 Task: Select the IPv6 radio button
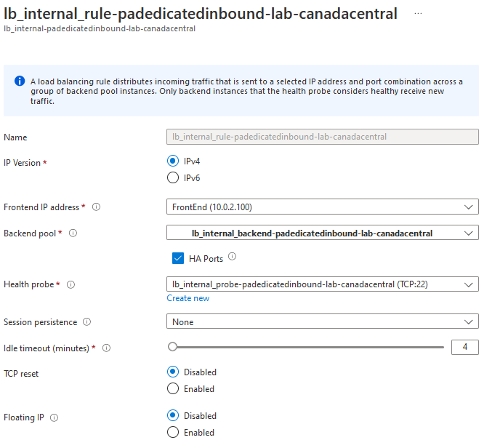pos(173,177)
